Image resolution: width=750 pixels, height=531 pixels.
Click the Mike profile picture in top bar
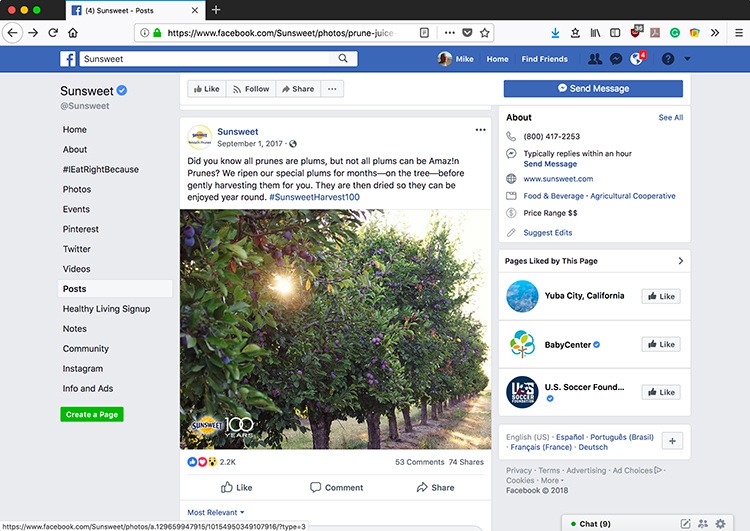click(x=445, y=59)
